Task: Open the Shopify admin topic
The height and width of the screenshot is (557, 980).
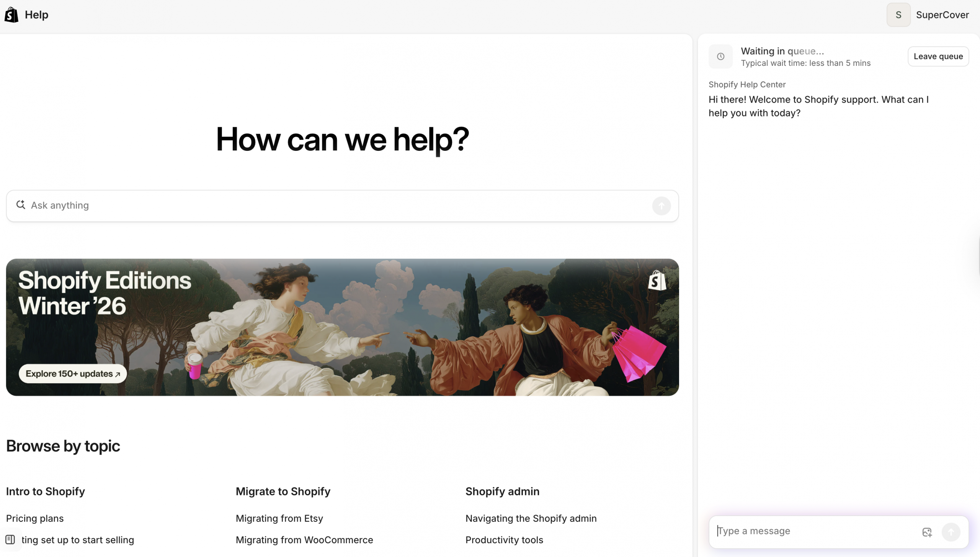Action: (502, 492)
